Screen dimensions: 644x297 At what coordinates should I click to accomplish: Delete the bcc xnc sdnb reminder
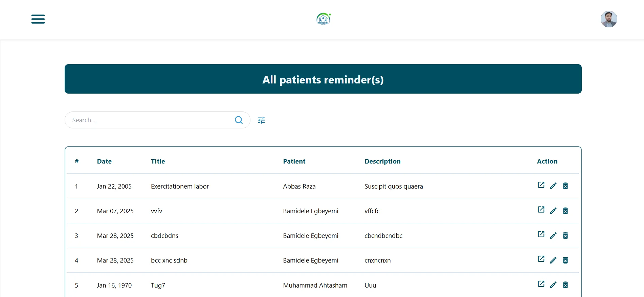pos(565,260)
